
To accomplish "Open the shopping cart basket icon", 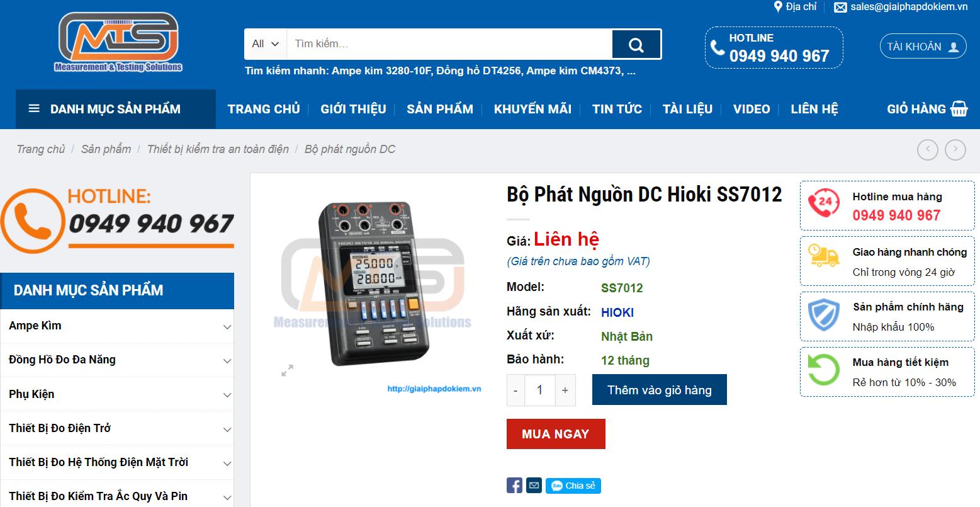I will (959, 109).
